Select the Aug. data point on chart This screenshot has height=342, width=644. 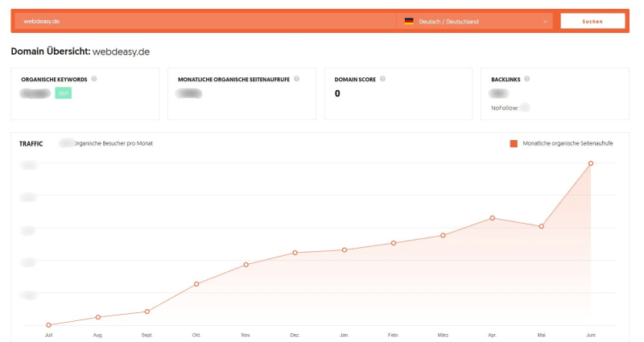(97, 317)
